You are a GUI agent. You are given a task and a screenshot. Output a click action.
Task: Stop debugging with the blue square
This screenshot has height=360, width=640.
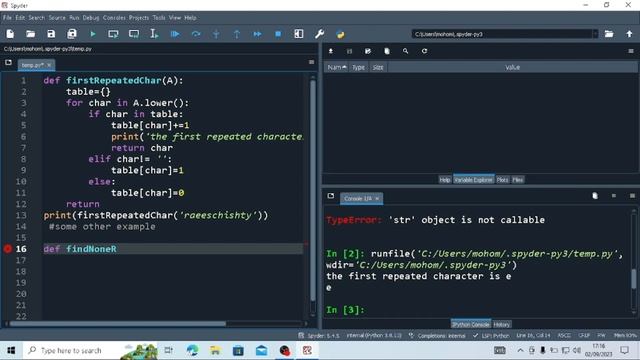(278, 34)
